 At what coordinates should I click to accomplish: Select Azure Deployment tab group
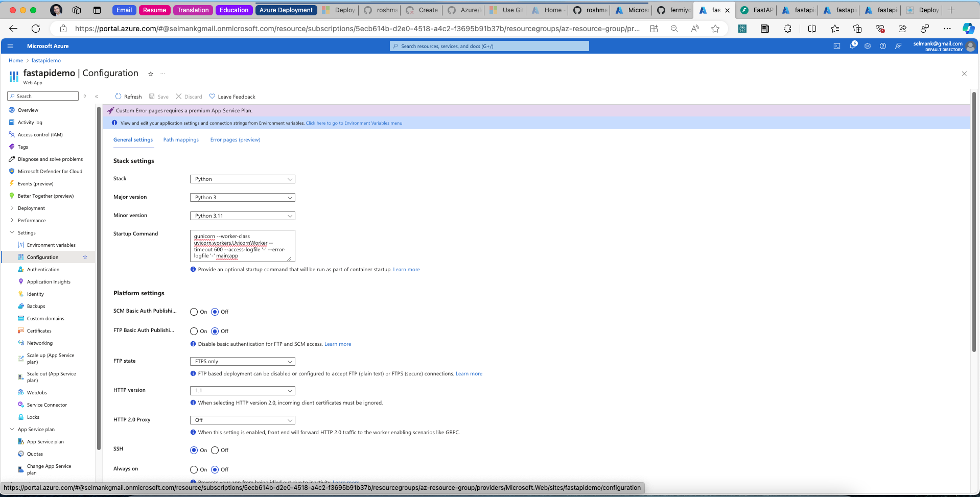click(x=286, y=10)
